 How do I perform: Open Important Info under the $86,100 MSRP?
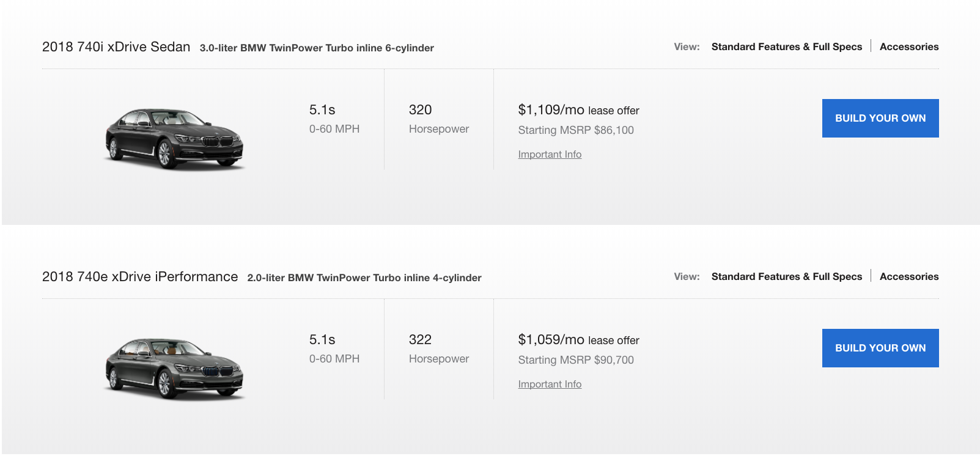[550, 155]
